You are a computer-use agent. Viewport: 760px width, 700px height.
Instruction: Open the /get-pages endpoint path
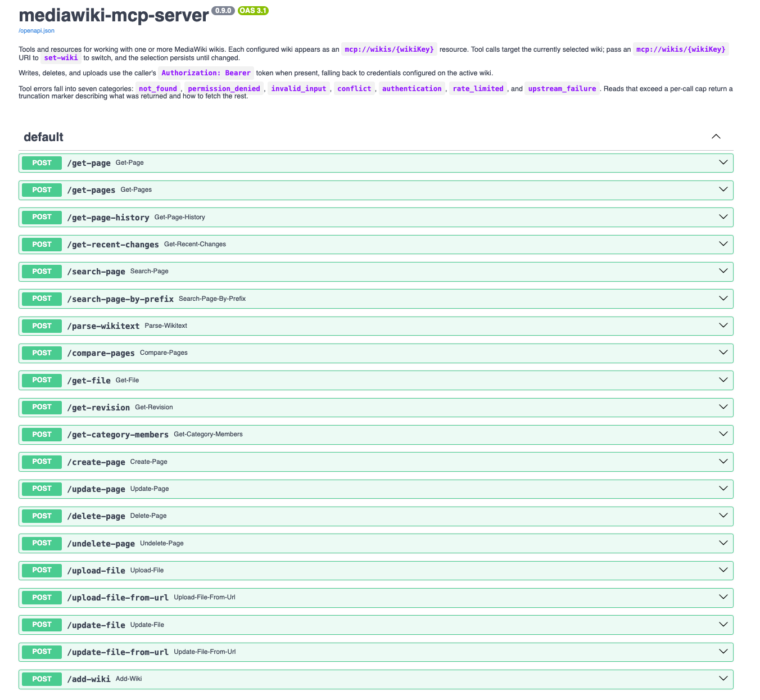pos(91,190)
